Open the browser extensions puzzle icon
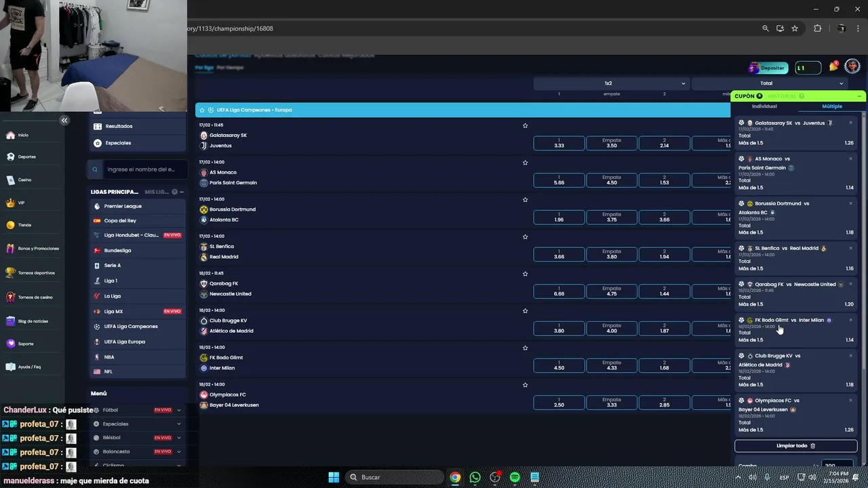This screenshot has width=868, height=488. click(x=817, y=28)
